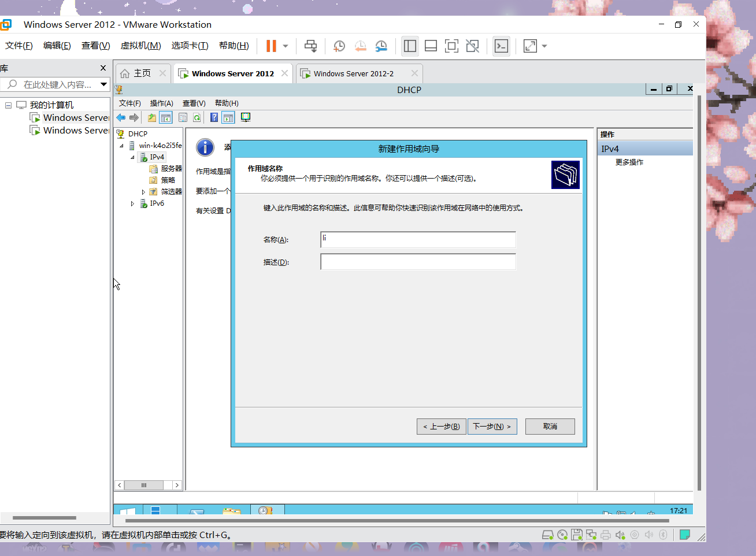756x556 pixels.
Task: Expand the 筛选器 tree node
Action: tap(143, 192)
